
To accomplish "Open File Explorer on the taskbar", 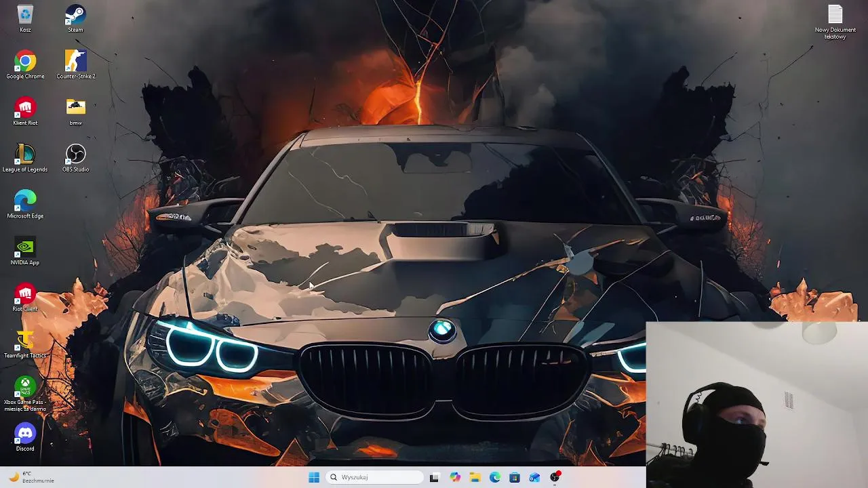I will coord(475,477).
